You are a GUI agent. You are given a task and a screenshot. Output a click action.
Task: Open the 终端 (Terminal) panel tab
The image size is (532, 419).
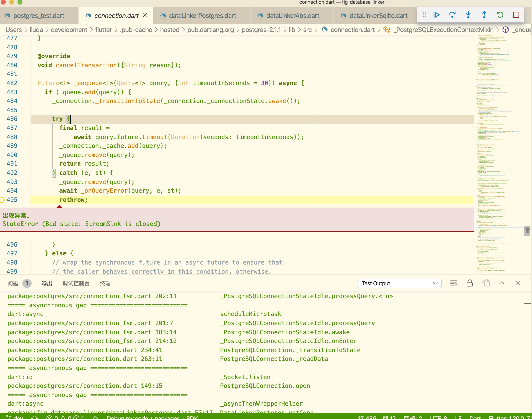click(x=105, y=283)
